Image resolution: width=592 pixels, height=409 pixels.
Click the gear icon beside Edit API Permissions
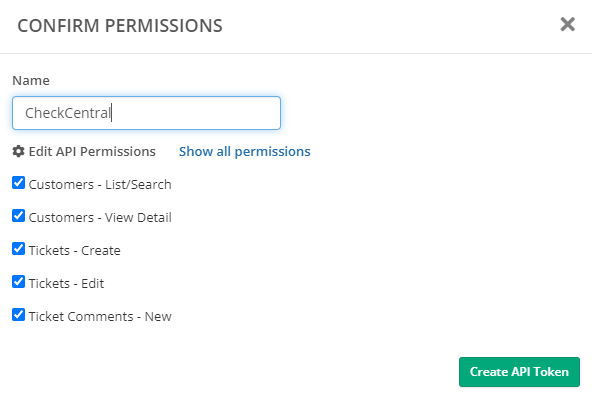[18, 151]
